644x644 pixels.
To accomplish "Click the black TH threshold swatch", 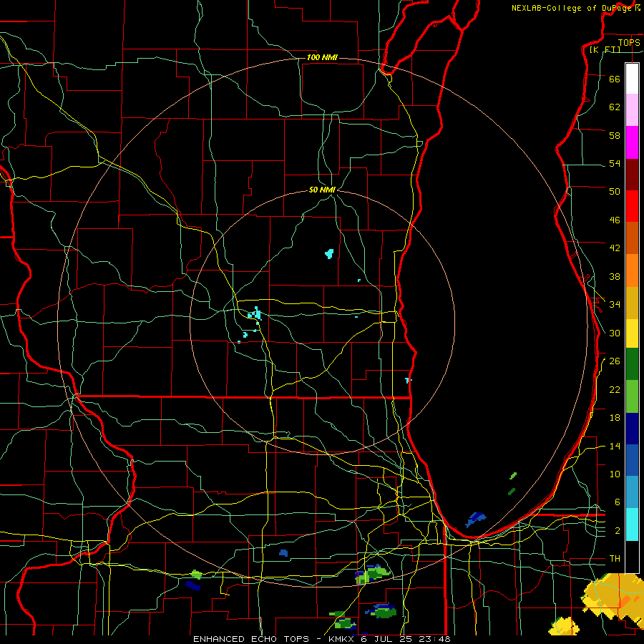I will click(x=632, y=557).
